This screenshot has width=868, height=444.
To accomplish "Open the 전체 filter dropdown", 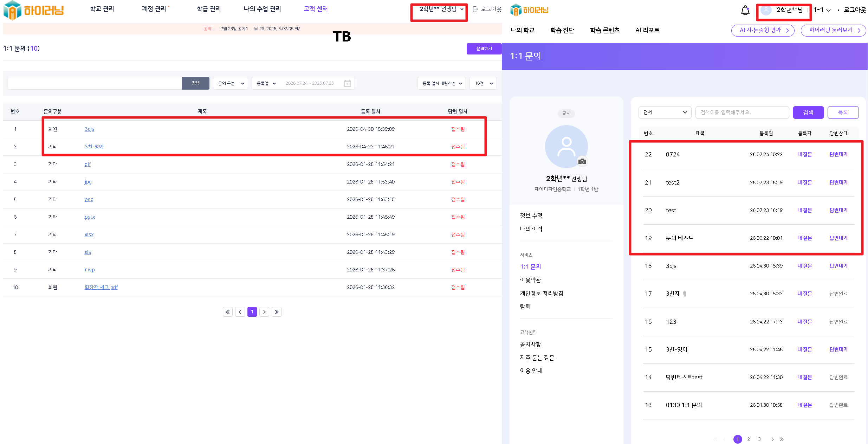I will pos(665,112).
